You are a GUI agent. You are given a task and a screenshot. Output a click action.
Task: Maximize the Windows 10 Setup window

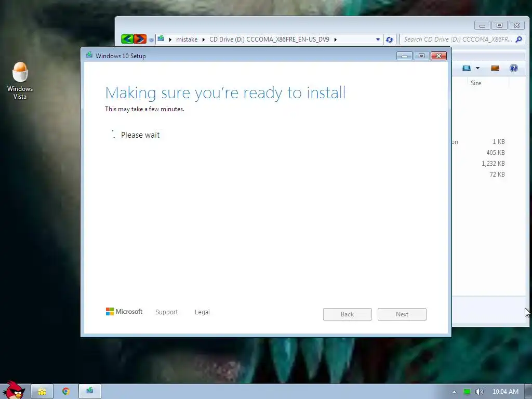(421, 56)
